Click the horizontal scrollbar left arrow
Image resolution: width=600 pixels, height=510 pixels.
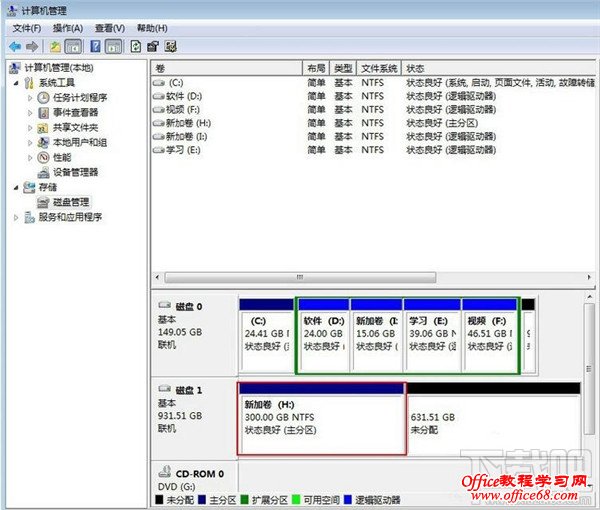[158, 277]
